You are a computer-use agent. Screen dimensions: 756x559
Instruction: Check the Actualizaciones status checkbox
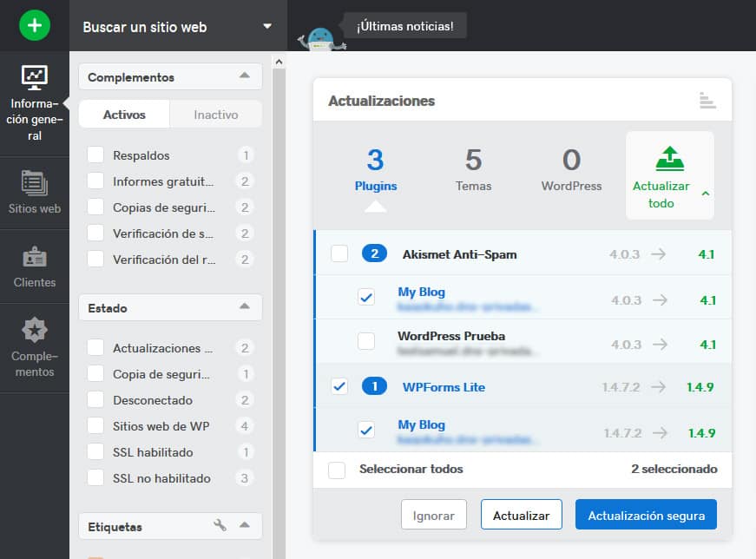pyautogui.click(x=95, y=347)
